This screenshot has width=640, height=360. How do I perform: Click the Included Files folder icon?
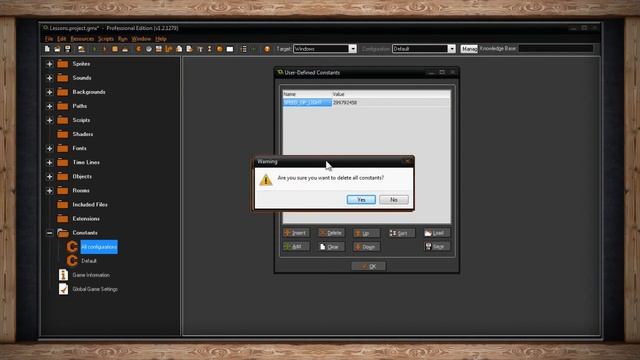pyautogui.click(x=62, y=204)
